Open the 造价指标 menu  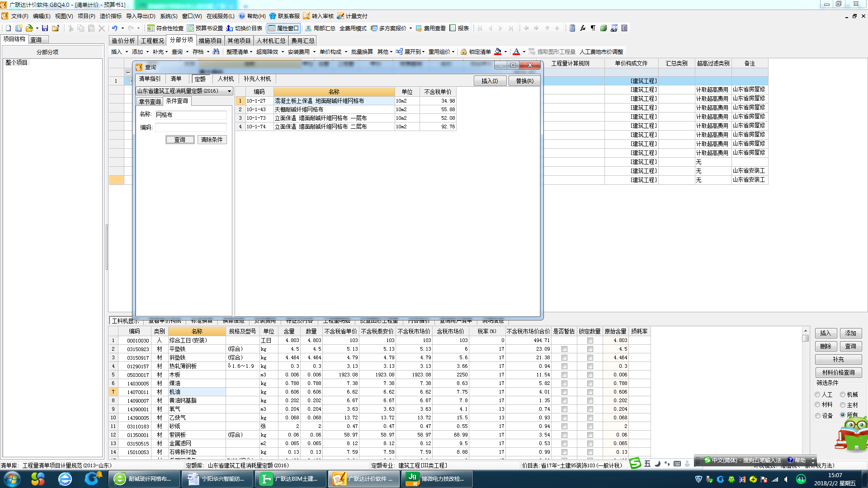[111, 16]
